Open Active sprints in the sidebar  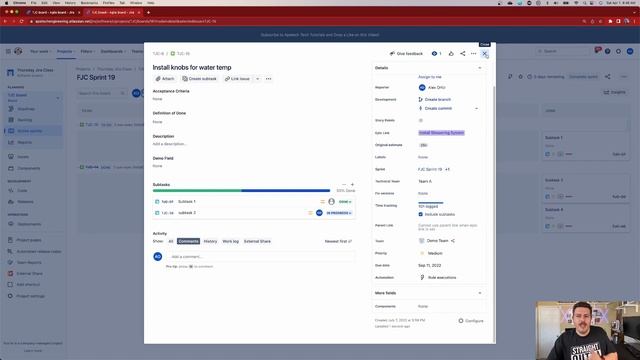point(33,131)
